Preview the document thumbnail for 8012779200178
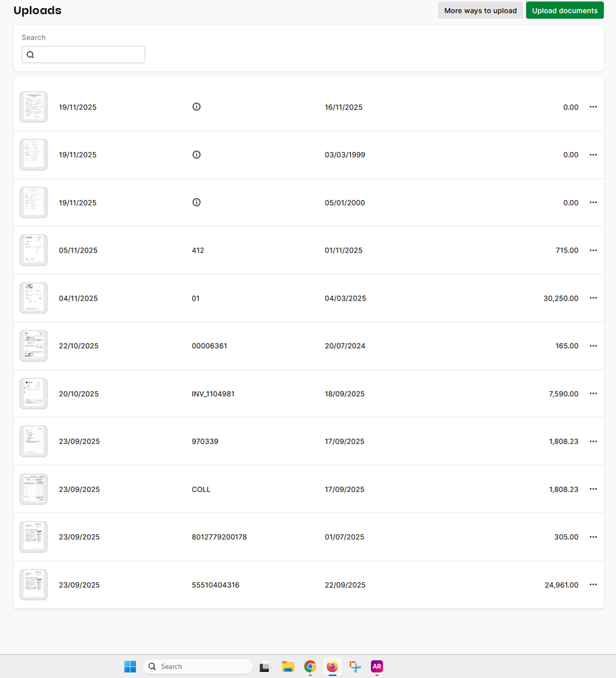Image resolution: width=616 pixels, height=678 pixels. click(x=34, y=537)
